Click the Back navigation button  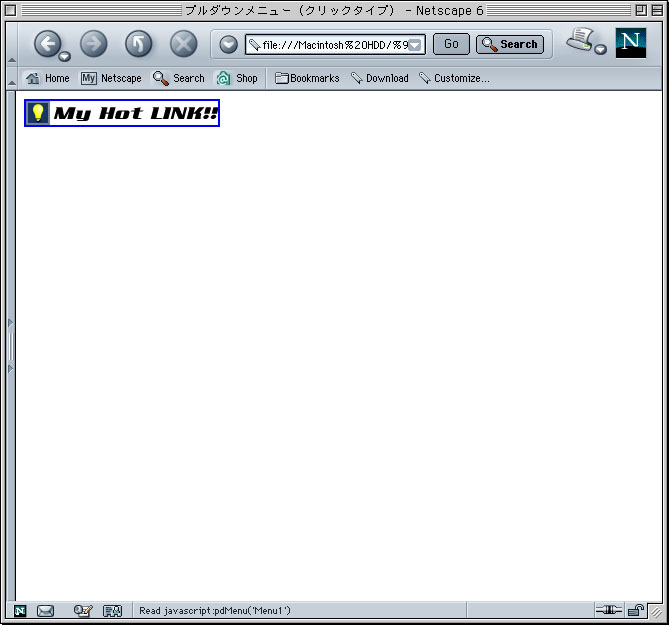coord(47,44)
